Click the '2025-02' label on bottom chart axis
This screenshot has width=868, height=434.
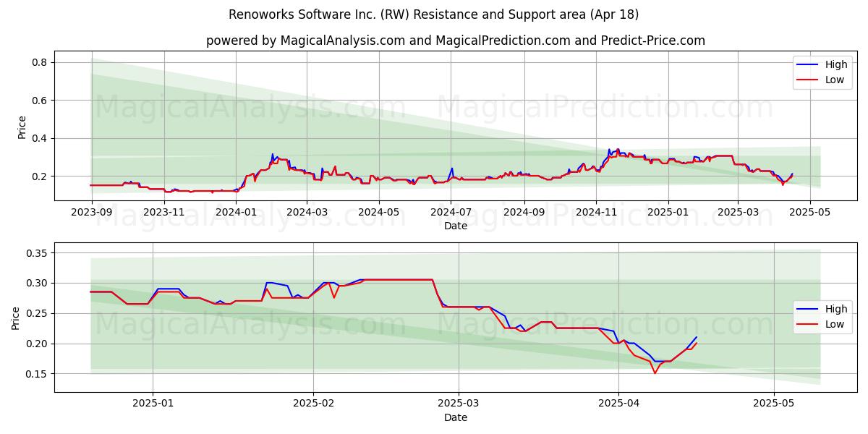click(x=314, y=404)
